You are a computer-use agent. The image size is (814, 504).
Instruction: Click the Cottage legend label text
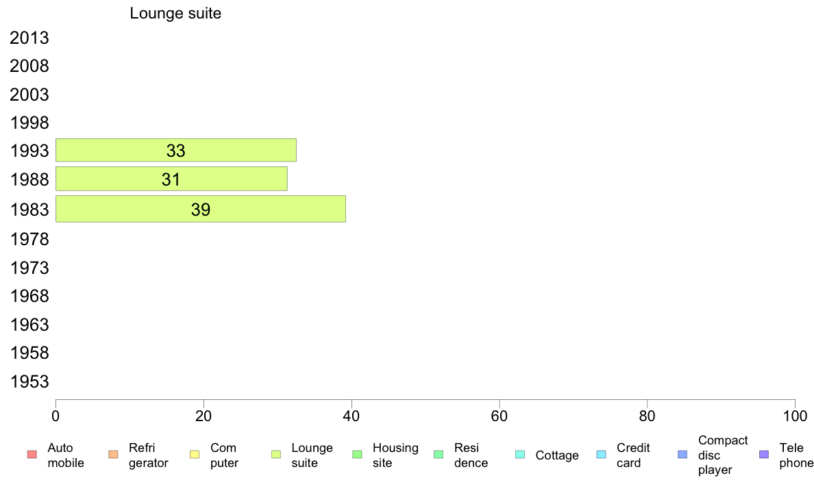coord(557,455)
